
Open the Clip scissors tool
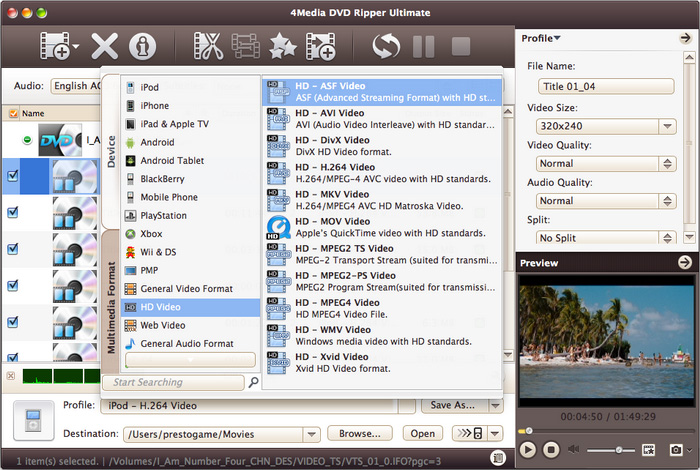click(x=208, y=46)
